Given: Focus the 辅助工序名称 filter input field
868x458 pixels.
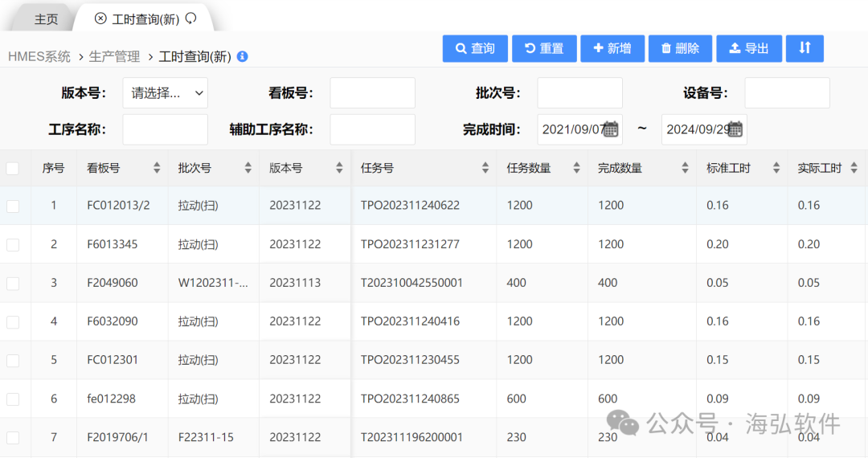Looking at the screenshot, I should point(373,129).
